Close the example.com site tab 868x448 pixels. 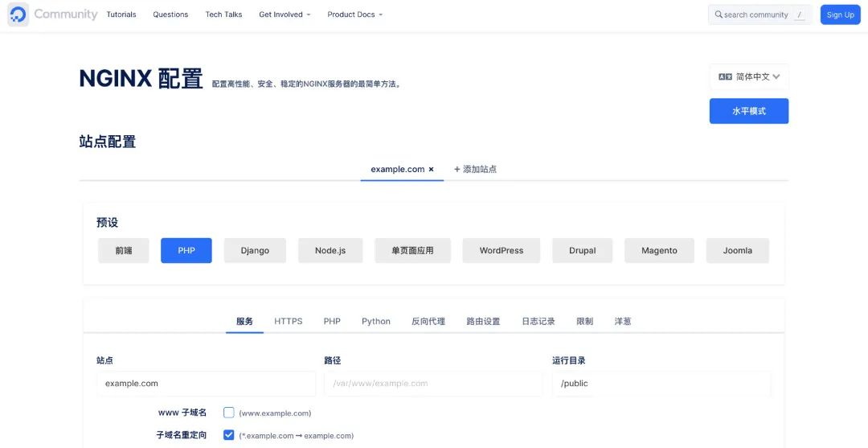click(432, 170)
